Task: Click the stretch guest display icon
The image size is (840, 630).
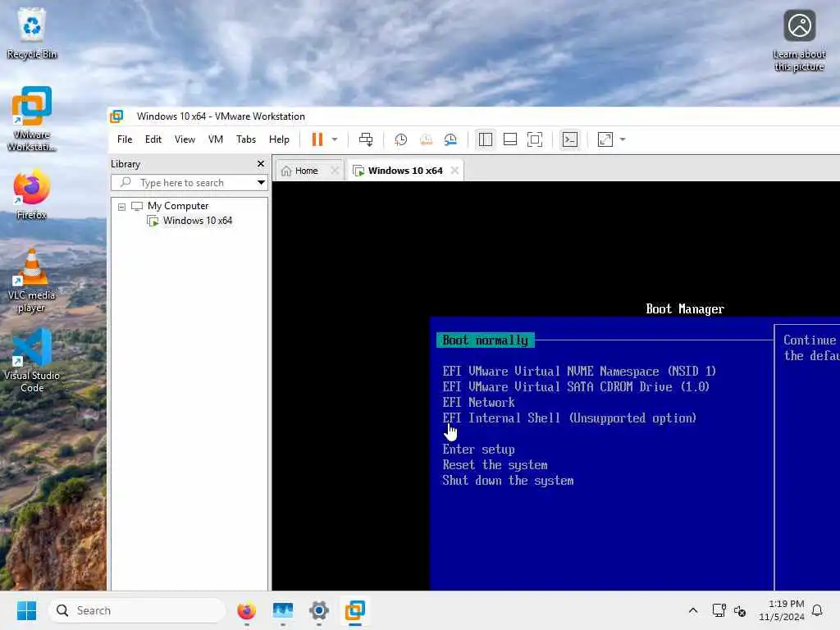Action: [x=605, y=139]
